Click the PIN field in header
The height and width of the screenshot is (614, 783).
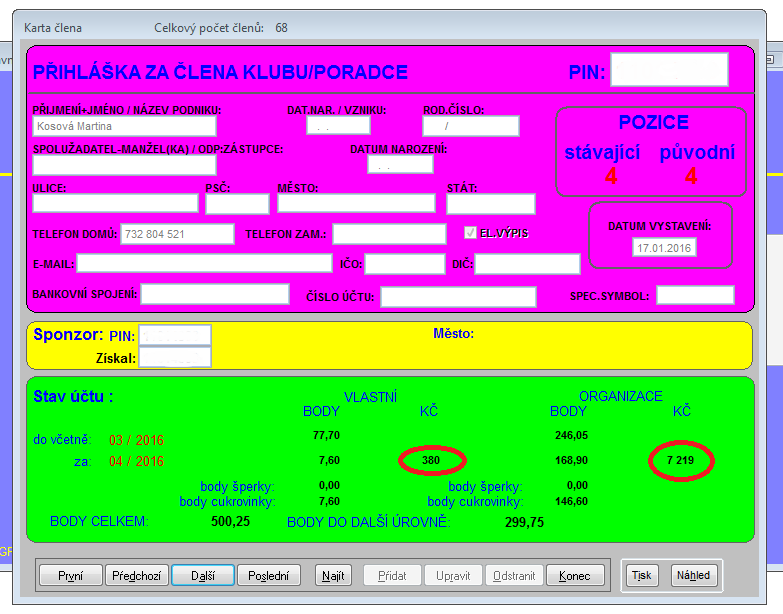point(669,71)
